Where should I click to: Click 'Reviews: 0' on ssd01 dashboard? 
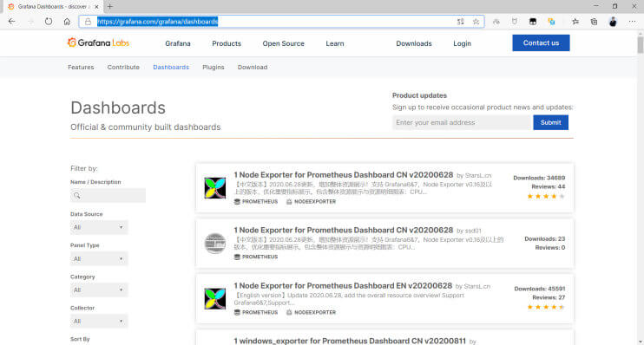(550, 247)
